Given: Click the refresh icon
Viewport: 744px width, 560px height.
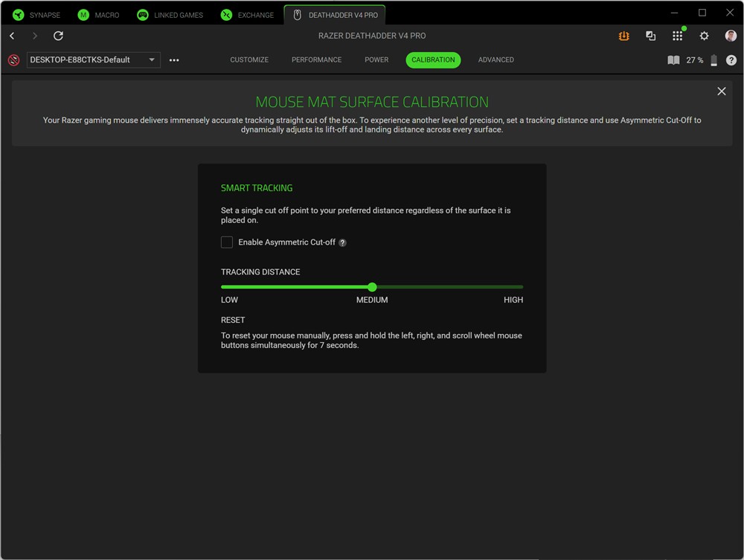Looking at the screenshot, I should point(58,36).
